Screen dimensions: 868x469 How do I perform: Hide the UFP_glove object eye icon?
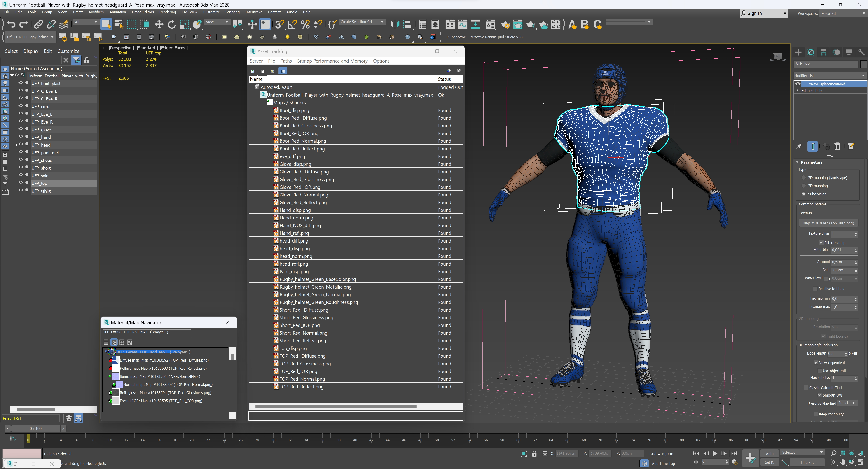pyautogui.click(x=21, y=129)
